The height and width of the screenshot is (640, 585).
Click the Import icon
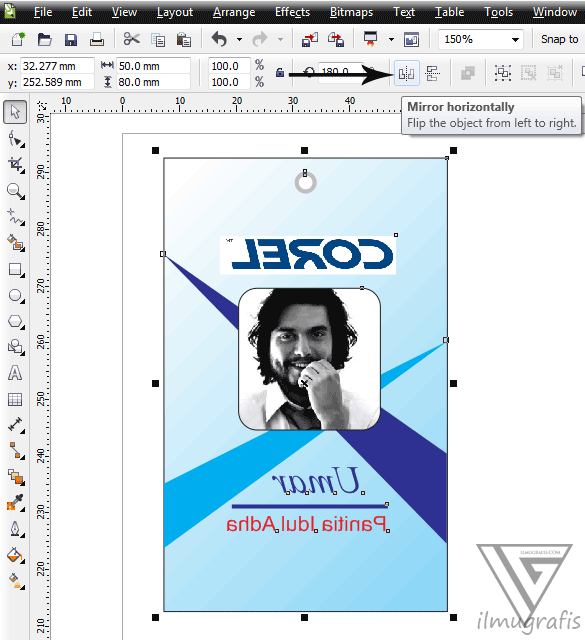[x=310, y=40]
